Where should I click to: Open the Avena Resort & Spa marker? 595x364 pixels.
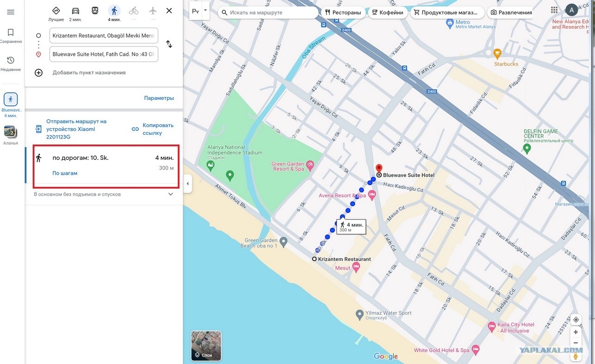(372, 195)
